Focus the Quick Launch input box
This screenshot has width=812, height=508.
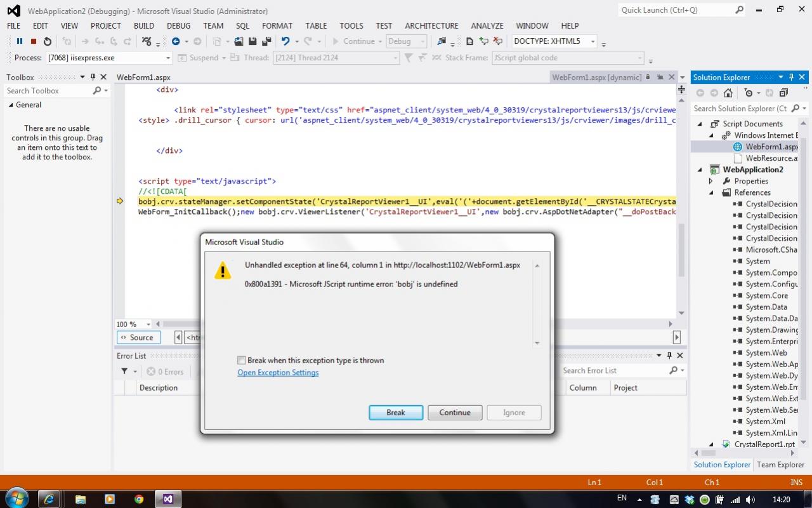676,10
